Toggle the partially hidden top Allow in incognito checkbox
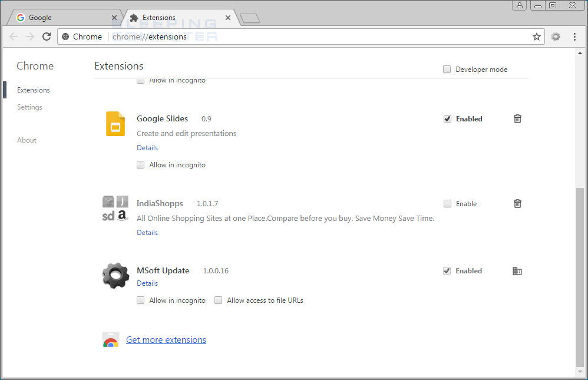 [140, 81]
